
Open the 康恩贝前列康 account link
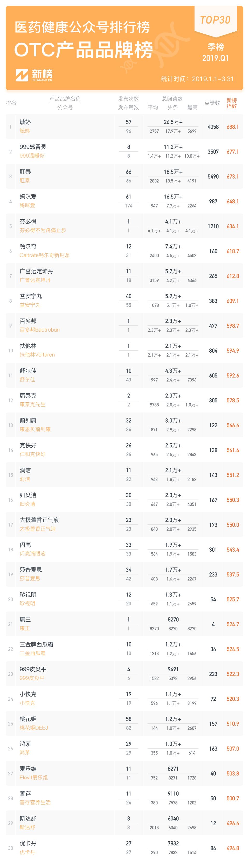pyautogui.click(x=35, y=429)
